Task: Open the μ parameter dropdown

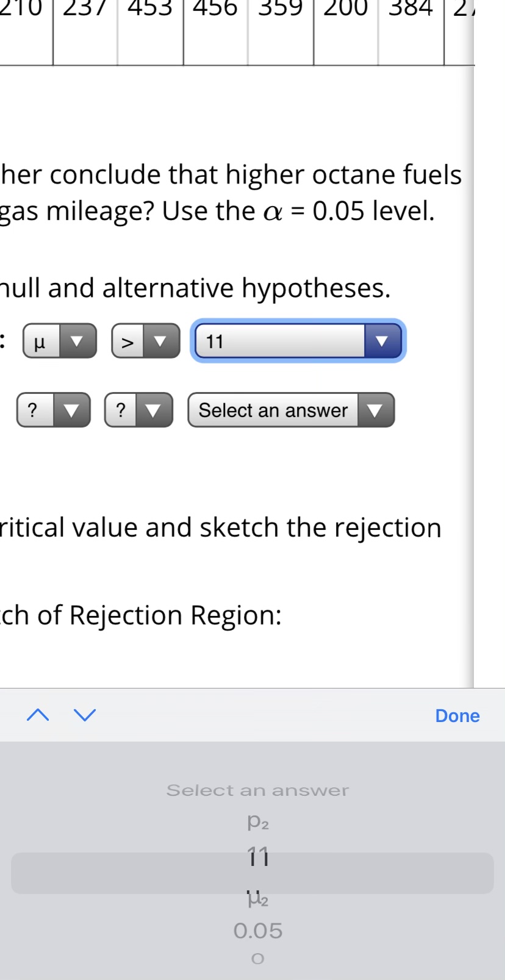Action: click(59, 341)
